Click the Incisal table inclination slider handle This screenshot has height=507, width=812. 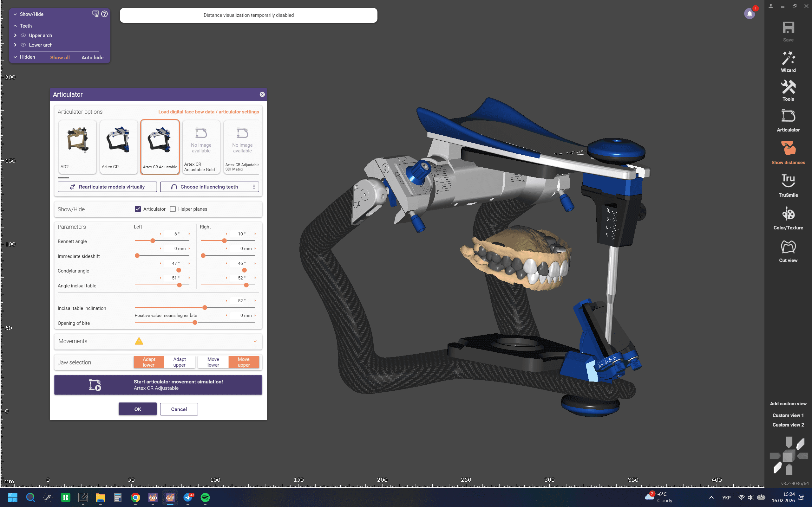(x=205, y=307)
